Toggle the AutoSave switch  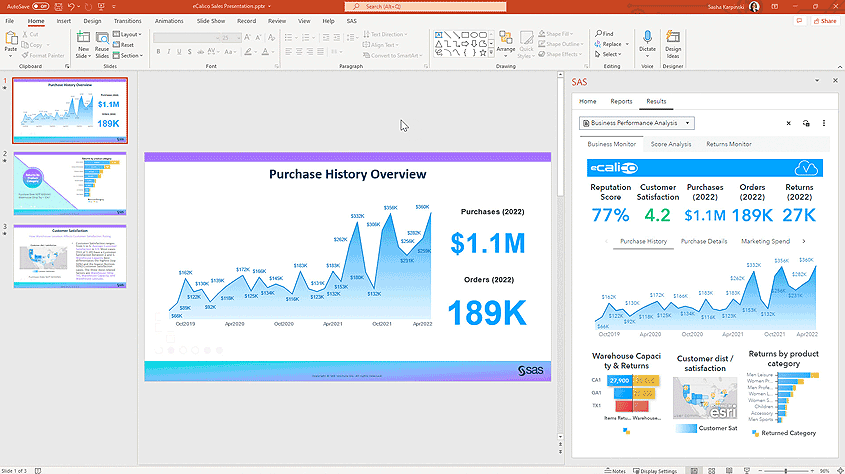[x=40, y=6]
